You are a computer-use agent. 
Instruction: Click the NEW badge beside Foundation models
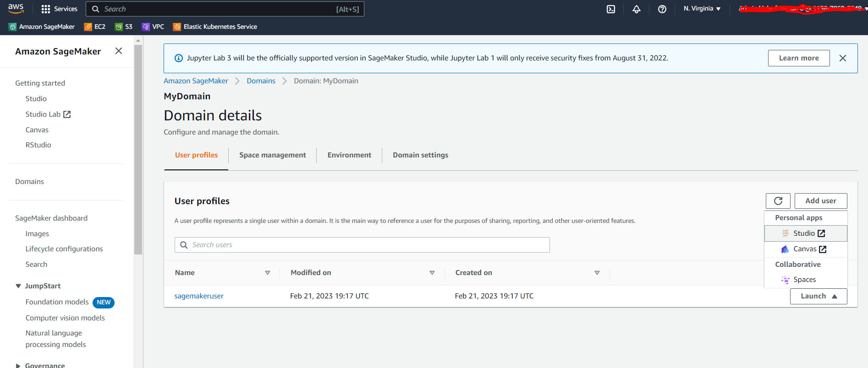(104, 303)
